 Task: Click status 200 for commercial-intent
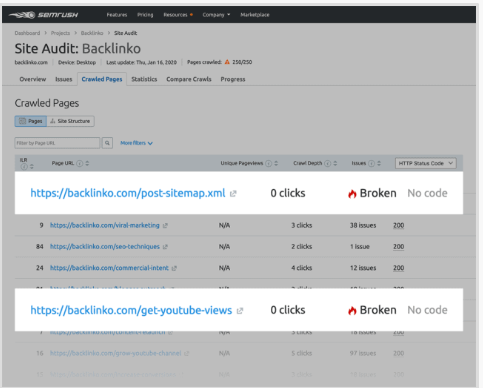click(399, 268)
